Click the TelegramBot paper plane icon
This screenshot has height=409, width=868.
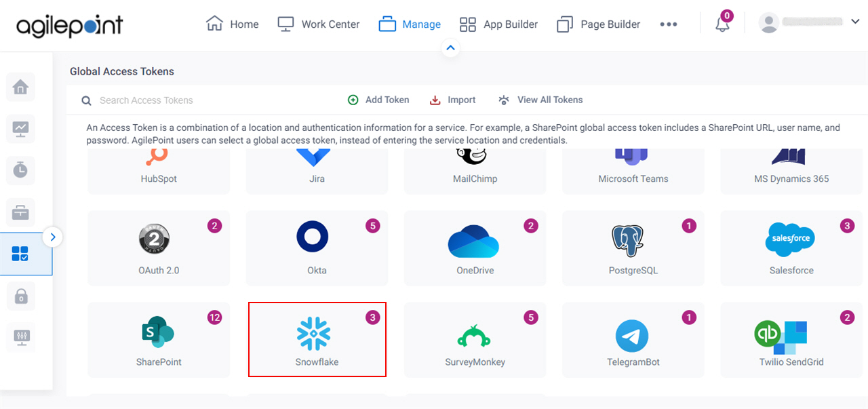pos(632,336)
